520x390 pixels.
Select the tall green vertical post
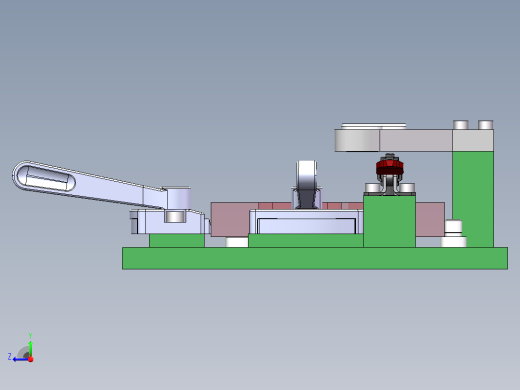point(473,199)
